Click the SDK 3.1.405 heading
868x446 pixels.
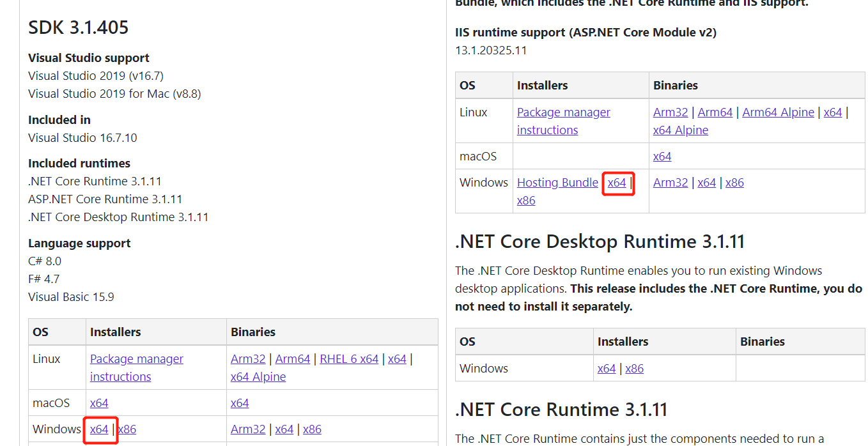79,27
